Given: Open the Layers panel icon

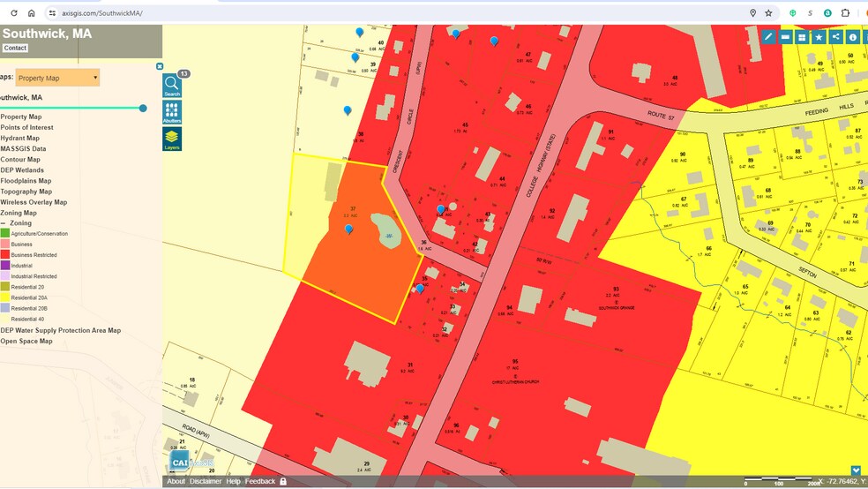Looking at the screenshot, I should (x=172, y=139).
